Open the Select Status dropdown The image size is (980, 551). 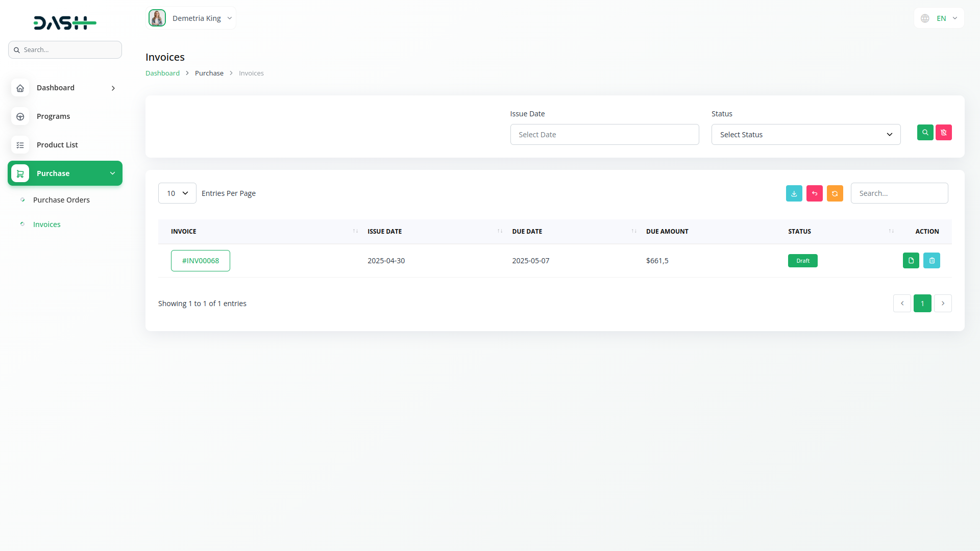(805, 135)
